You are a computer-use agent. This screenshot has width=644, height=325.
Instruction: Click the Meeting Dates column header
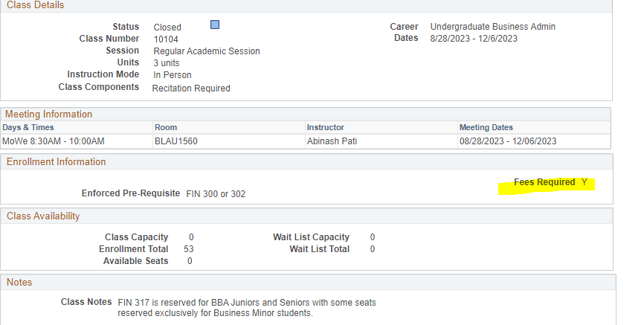[x=486, y=127]
